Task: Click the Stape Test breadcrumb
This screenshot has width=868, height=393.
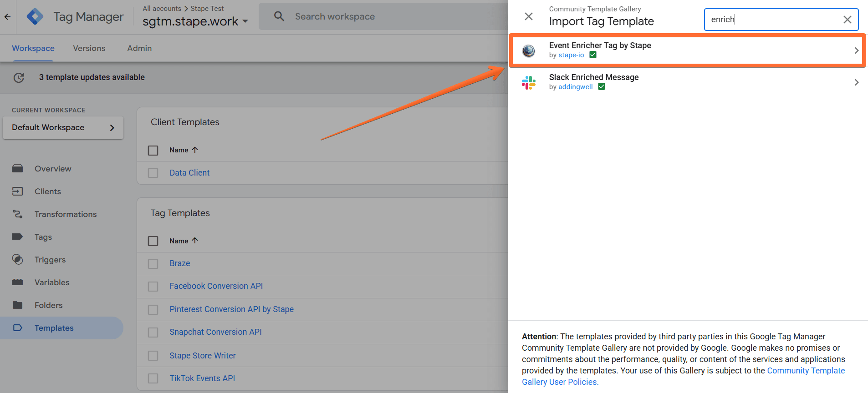Action: pyautogui.click(x=207, y=9)
